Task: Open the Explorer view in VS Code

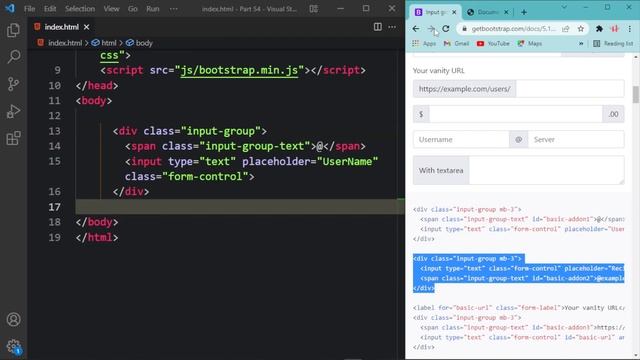Action: (13, 30)
